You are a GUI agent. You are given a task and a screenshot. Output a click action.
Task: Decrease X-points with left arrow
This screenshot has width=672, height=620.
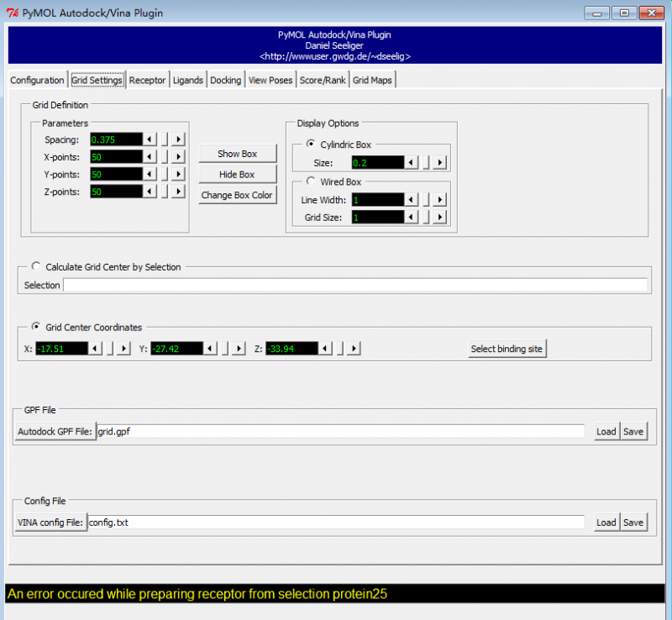tap(150, 157)
